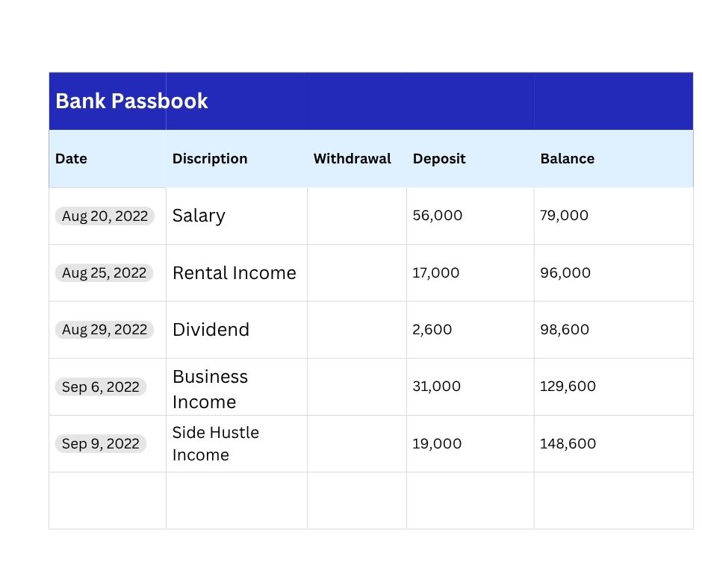Click the Business Income cell
This screenshot has width=702, height=588.
tap(237, 387)
